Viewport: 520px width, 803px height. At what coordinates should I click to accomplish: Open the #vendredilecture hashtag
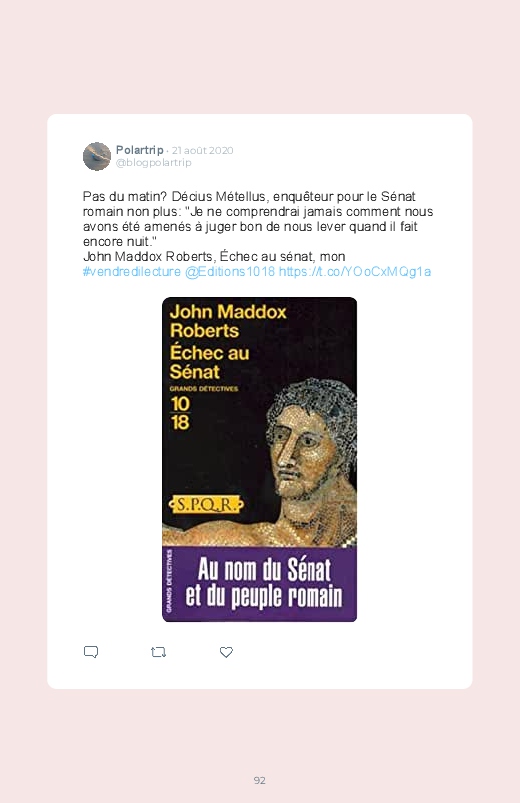(x=132, y=271)
